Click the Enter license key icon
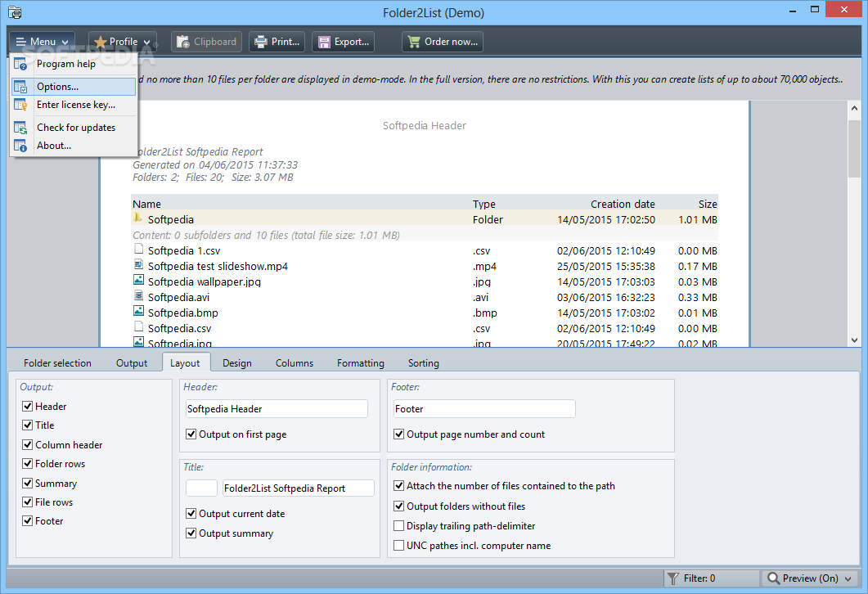The height and width of the screenshot is (594, 868). coord(20,105)
